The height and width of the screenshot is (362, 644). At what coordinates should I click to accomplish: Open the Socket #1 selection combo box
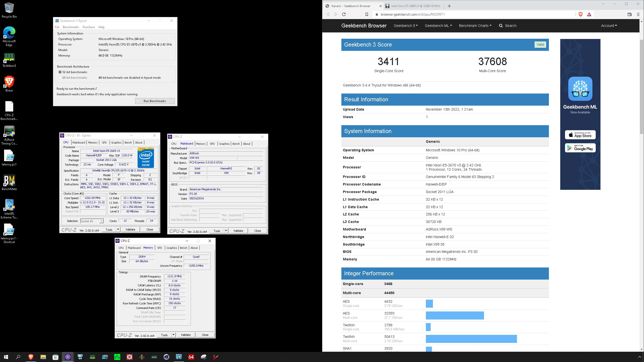(x=92, y=221)
